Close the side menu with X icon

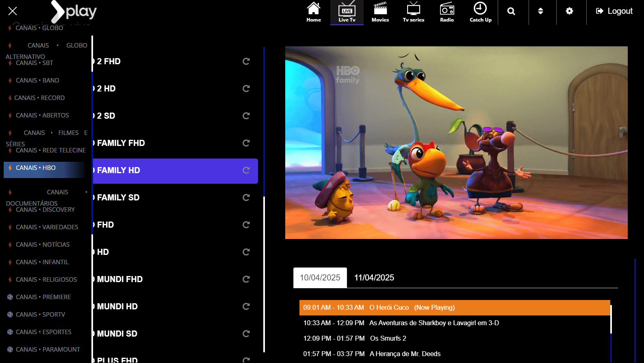click(x=13, y=11)
